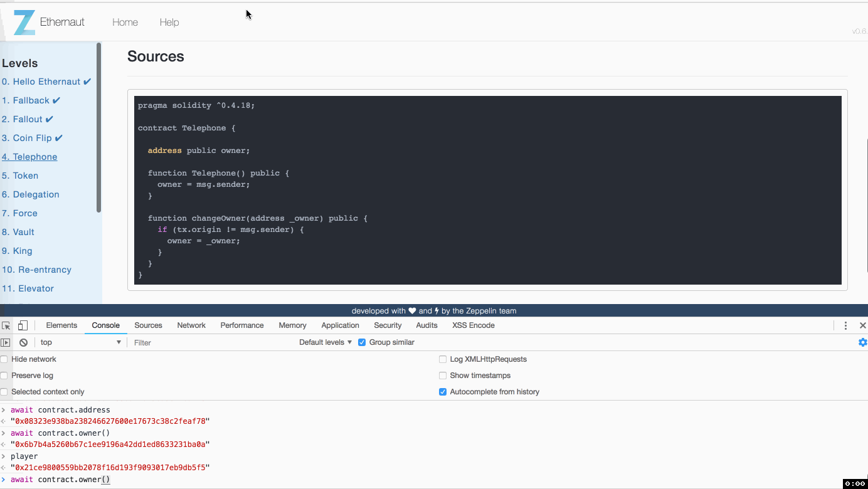Screen dimensions: 868x489
Task: Go to the Home page link
Action: (x=125, y=23)
